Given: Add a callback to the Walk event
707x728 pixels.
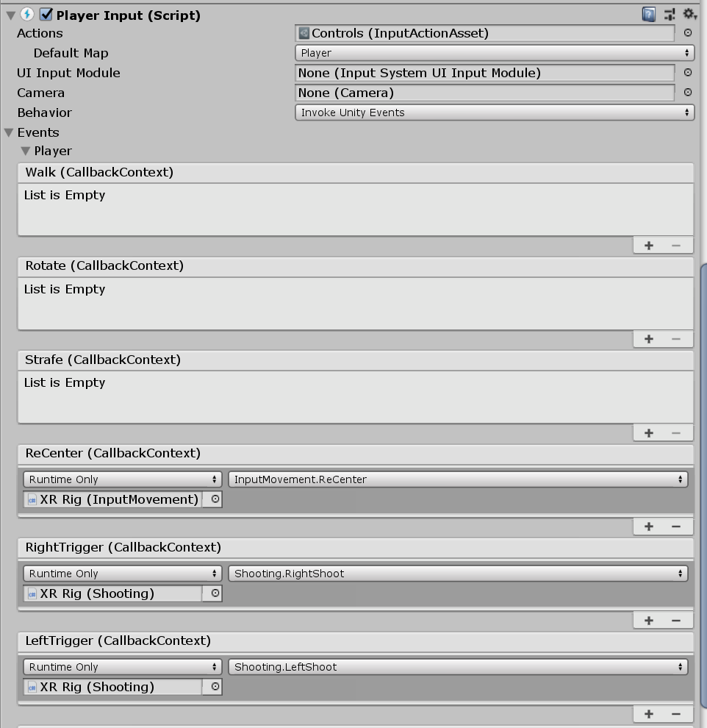Looking at the screenshot, I should [647, 245].
